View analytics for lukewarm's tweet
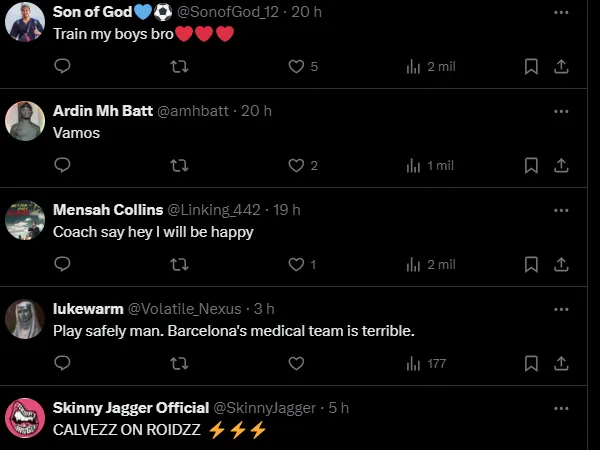Image resolution: width=600 pixels, height=450 pixels. [x=427, y=363]
